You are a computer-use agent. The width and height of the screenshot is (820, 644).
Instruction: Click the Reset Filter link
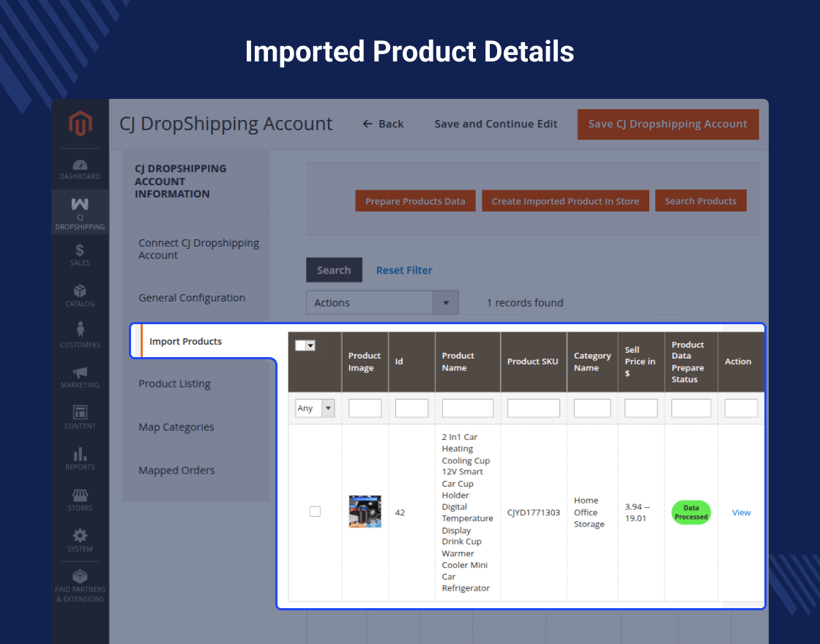[404, 270]
